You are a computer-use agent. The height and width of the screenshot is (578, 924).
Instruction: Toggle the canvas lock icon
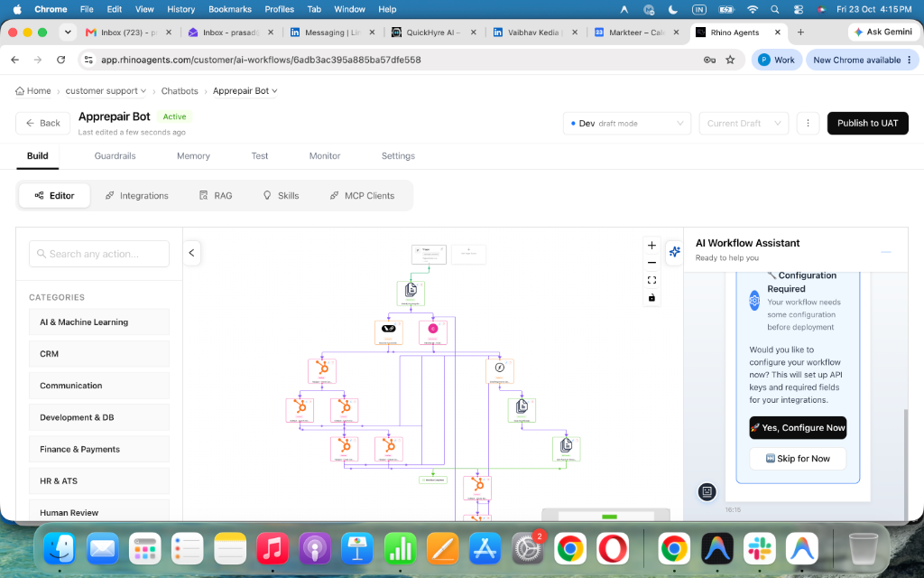651,297
